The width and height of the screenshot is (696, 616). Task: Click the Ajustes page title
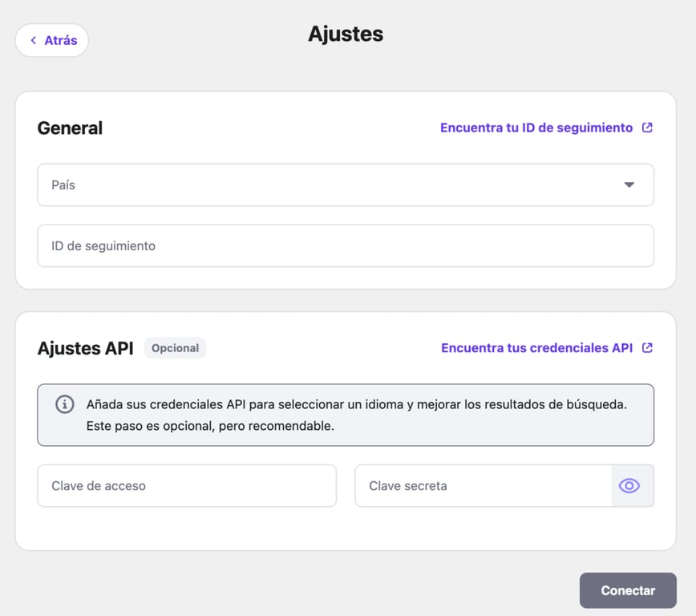coord(346,34)
